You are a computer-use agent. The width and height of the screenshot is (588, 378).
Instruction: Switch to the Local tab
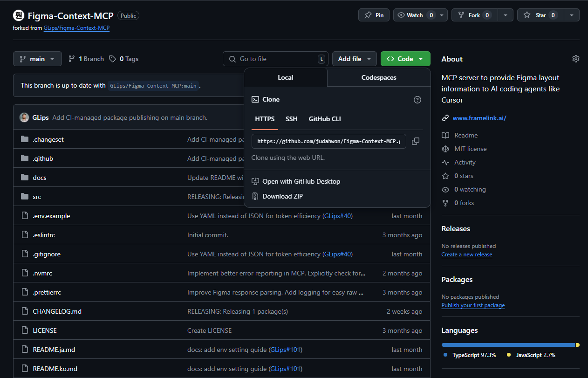286,77
